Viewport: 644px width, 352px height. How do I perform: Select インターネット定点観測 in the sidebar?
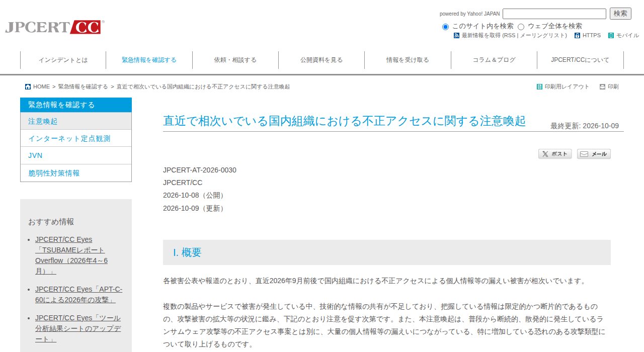[x=76, y=138]
